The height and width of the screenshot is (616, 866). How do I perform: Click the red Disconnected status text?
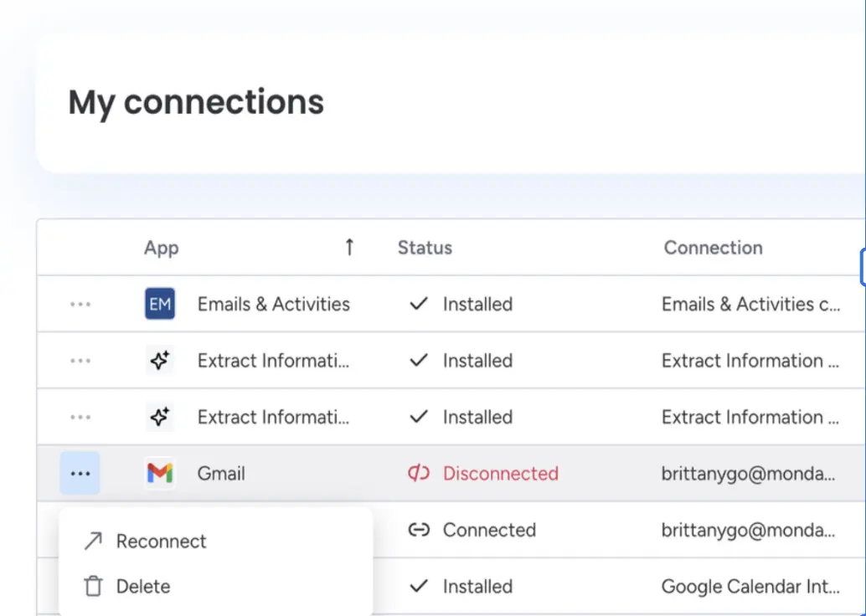pyautogui.click(x=500, y=473)
